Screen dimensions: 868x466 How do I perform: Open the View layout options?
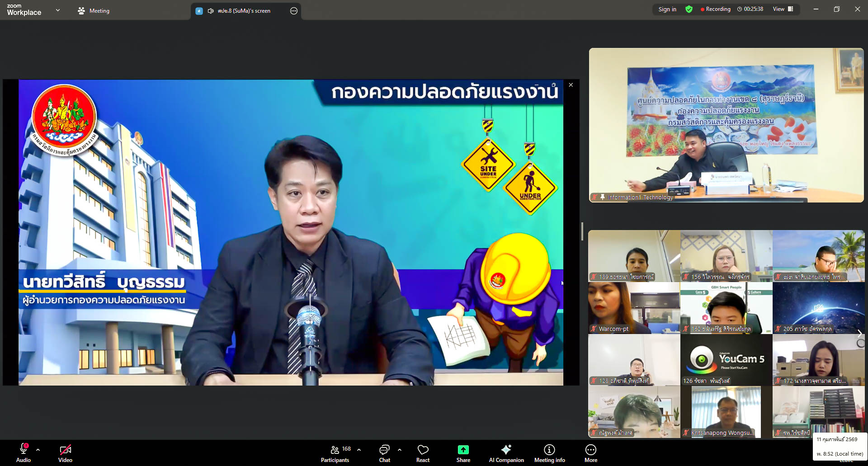pyautogui.click(x=783, y=9)
